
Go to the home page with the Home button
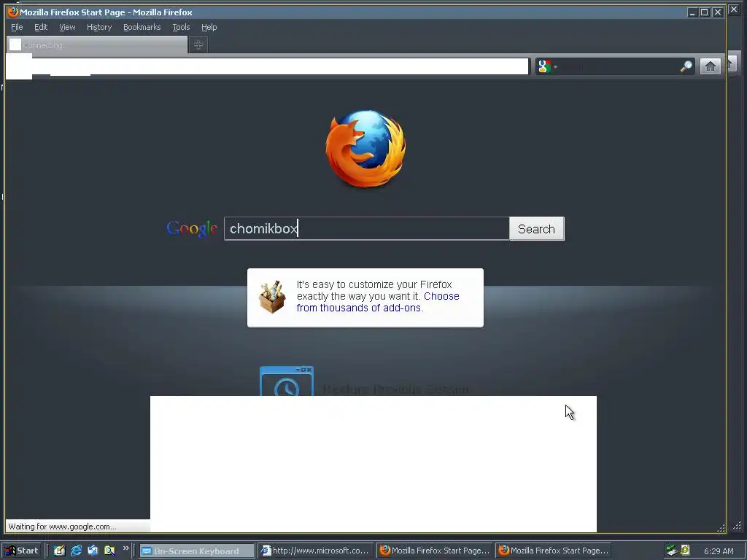click(x=710, y=66)
